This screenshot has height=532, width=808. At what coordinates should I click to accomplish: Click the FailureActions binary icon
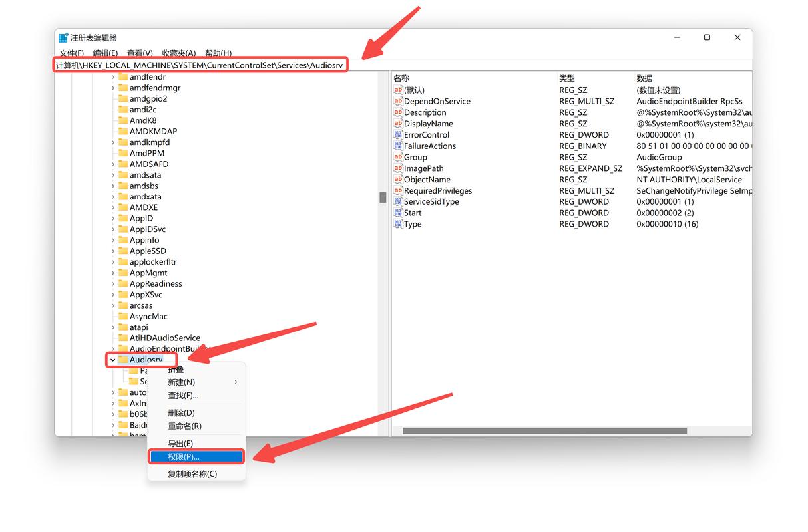click(398, 146)
